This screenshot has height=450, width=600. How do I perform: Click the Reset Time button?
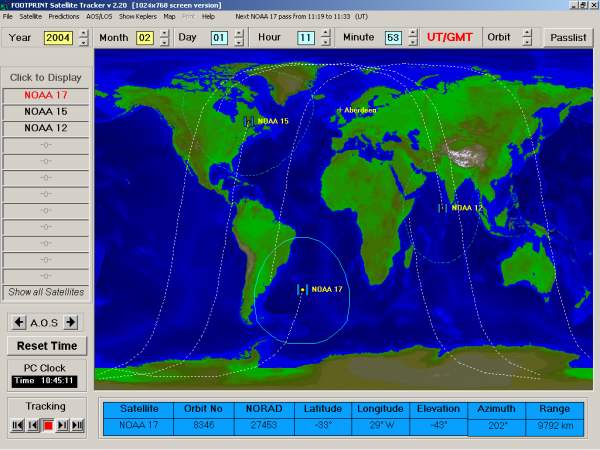47,346
